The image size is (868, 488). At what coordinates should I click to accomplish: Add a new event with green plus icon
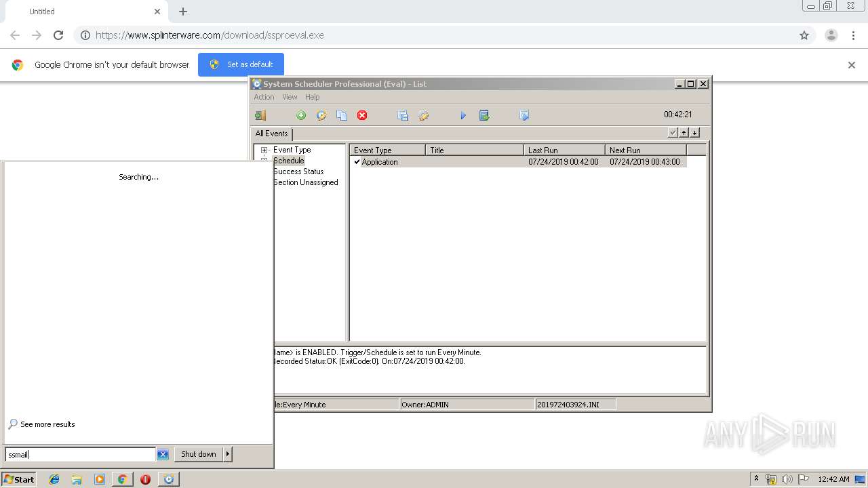[301, 115]
